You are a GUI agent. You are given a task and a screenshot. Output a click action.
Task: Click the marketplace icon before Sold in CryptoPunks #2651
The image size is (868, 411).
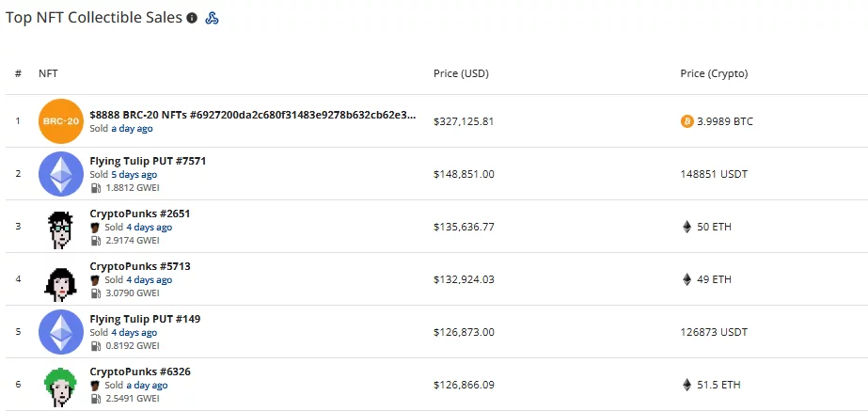[x=95, y=227]
